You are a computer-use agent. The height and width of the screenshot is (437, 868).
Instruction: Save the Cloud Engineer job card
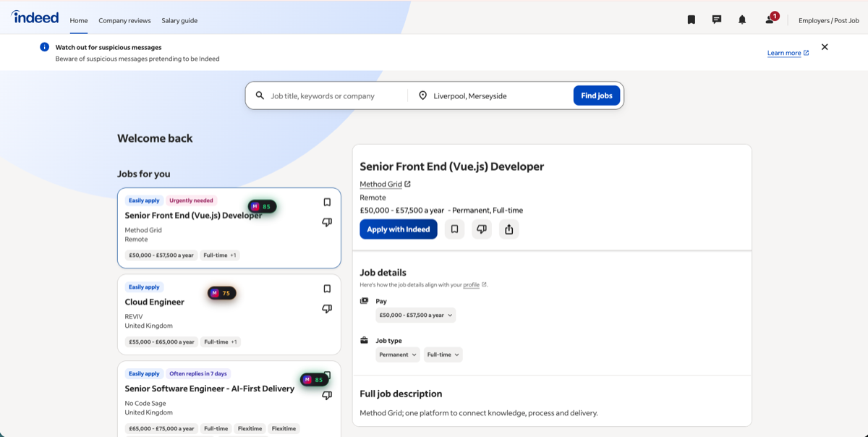(327, 289)
